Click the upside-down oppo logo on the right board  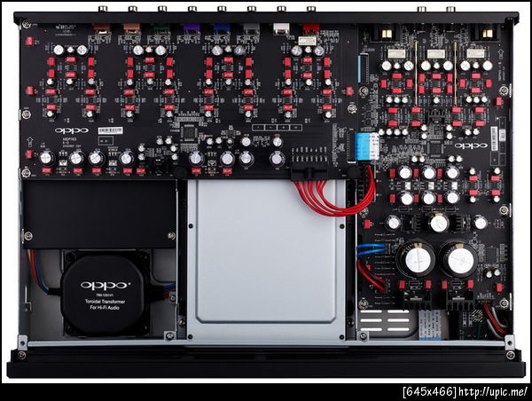tap(472, 145)
